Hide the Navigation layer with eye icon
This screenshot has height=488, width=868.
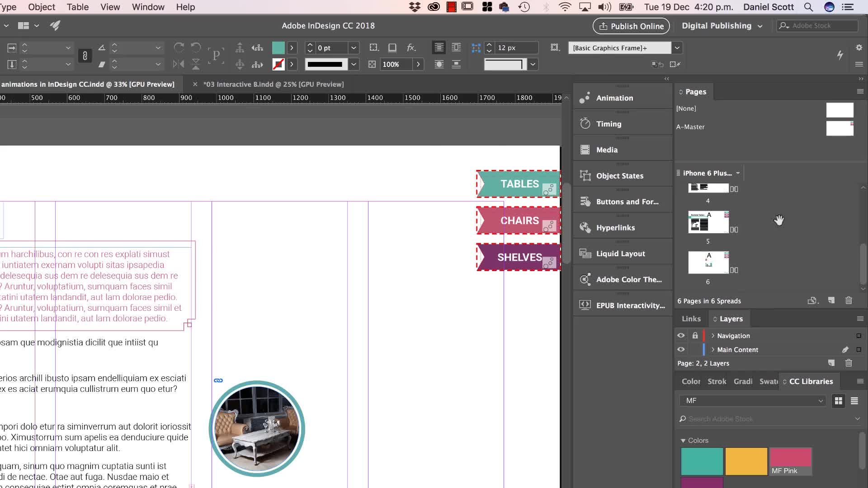681,335
